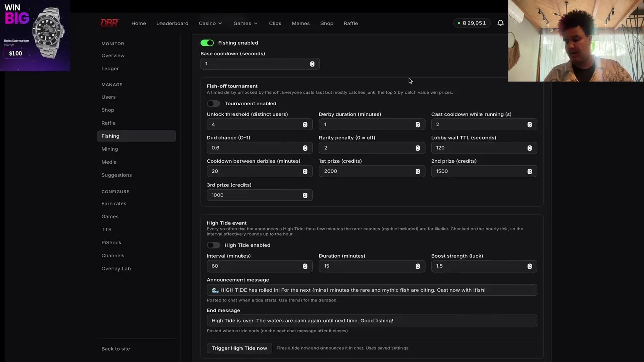Click the Base cooldown stepper arrows
The height and width of the screenshot is (362, 644).
(x=312, y=64)
